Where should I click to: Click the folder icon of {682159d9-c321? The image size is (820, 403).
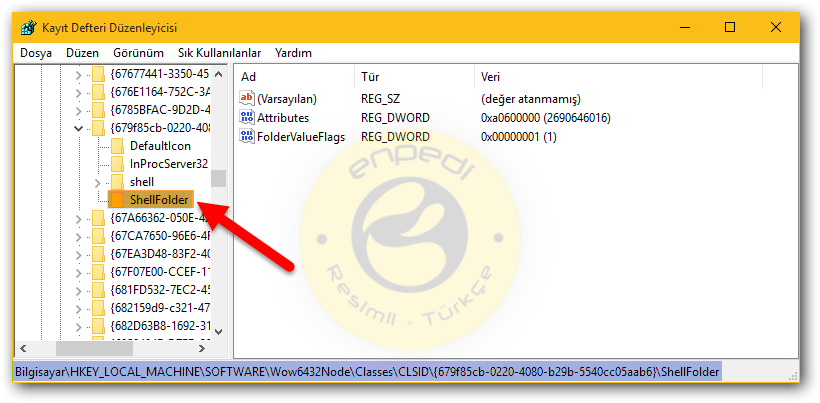tap(98, 308)
